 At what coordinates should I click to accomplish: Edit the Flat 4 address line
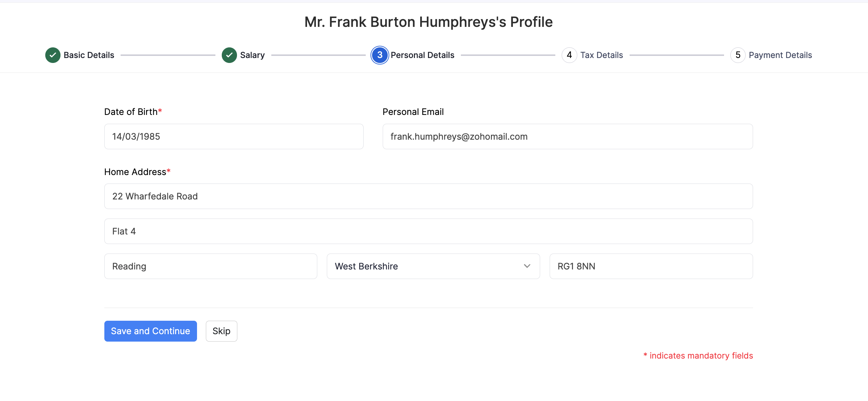[428, 231]
